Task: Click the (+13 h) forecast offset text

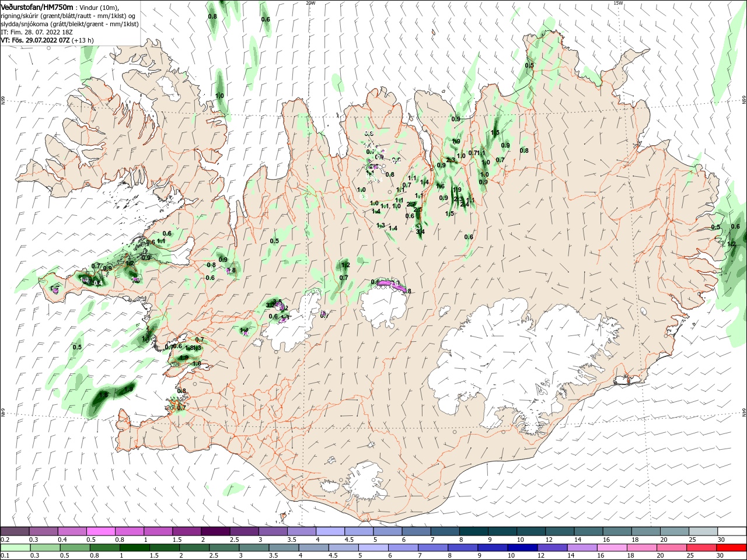Action: click(83, 40)
